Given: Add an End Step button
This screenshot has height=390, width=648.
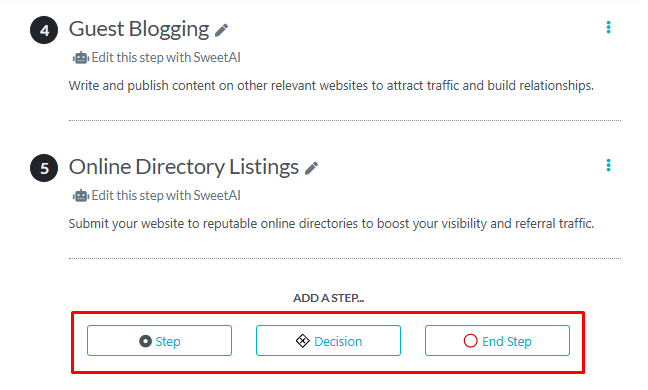Looking at the screenshot, I should pos(498,340).
